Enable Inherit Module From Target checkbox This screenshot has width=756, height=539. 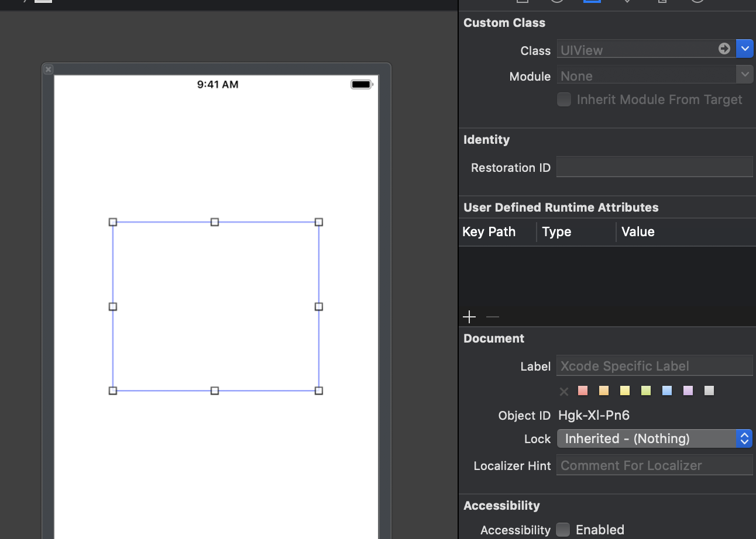(564, 99)
